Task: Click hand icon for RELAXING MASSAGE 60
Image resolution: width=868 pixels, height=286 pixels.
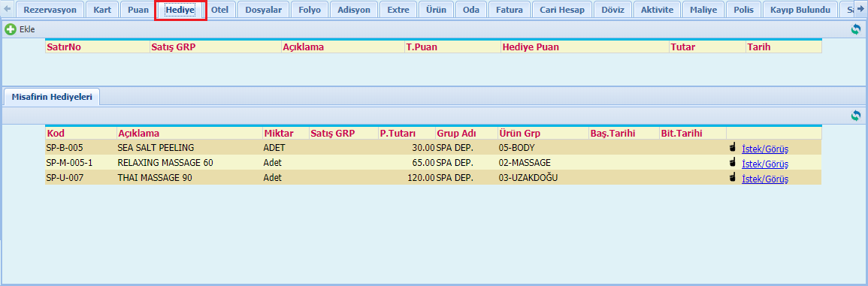Action: coord(733,163)
